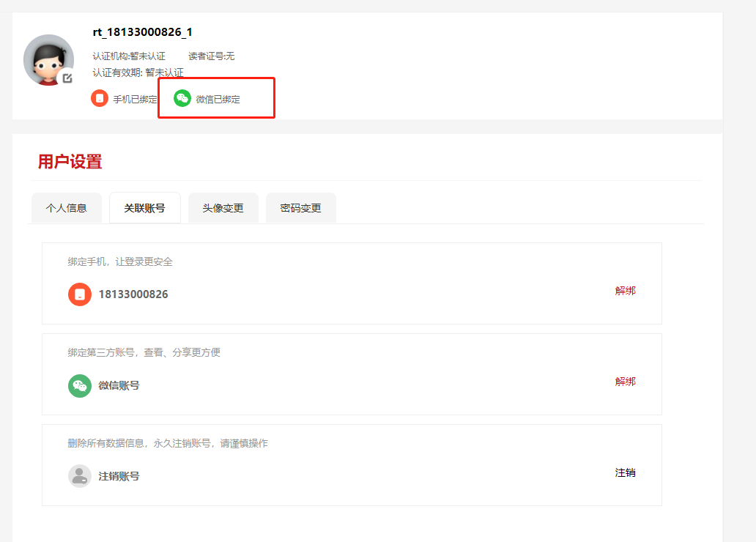Click the green WeChat icon beside 微信账号
This screenshot has height=542, width=756.
[x=80, y=385]
